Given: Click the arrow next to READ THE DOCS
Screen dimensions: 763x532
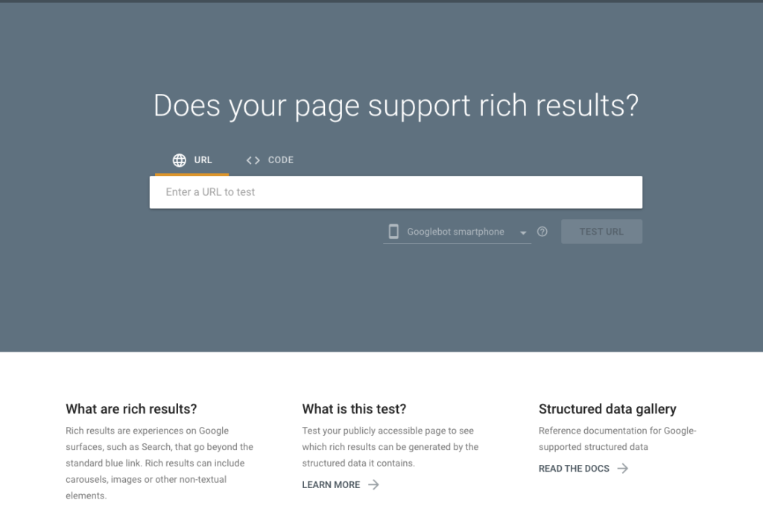Looking at the screenshot, I should click(622, 468).
